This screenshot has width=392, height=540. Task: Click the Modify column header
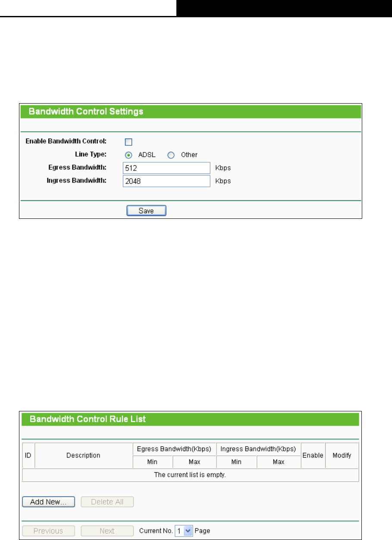342,455
